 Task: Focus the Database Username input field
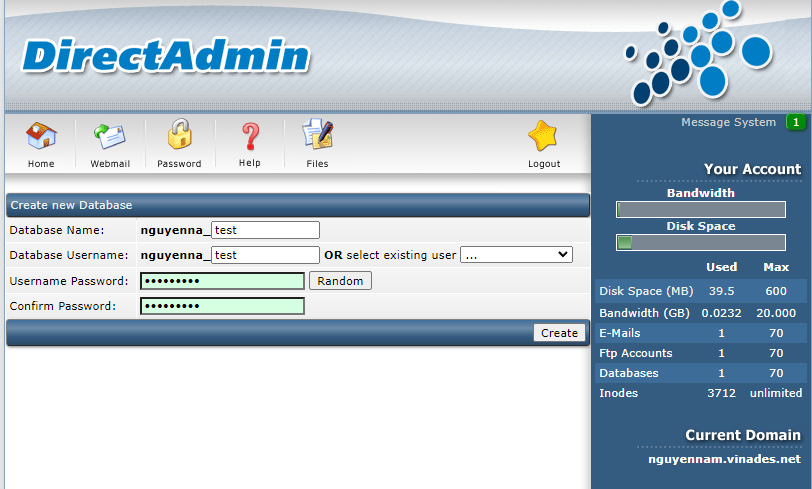(x=266, y=255)
